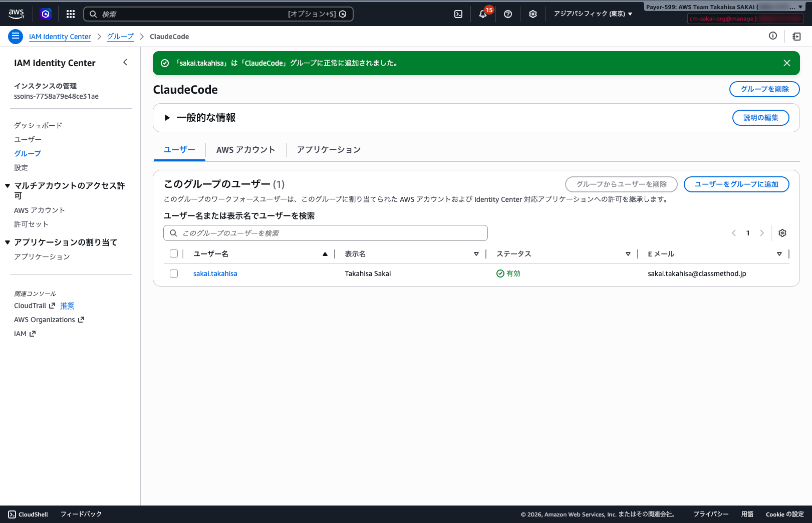This screenshot has height=523, width=812.
Task: Open the AWS services grid menu
Action: click(71, 14)
